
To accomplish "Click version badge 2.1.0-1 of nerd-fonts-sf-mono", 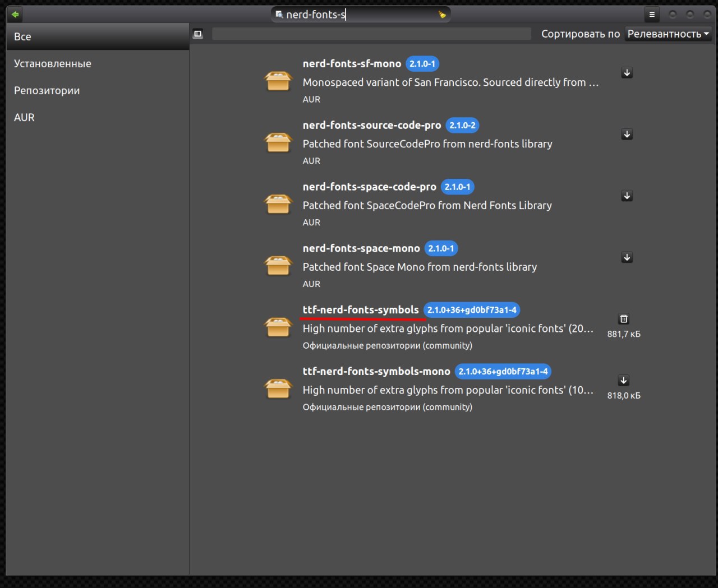I will point(422,64).
